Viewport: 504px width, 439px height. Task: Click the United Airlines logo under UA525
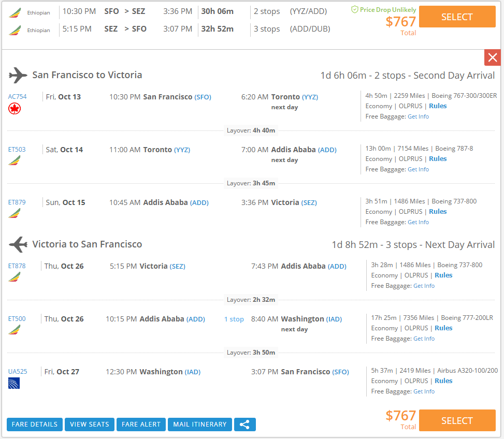pos(14,383)
